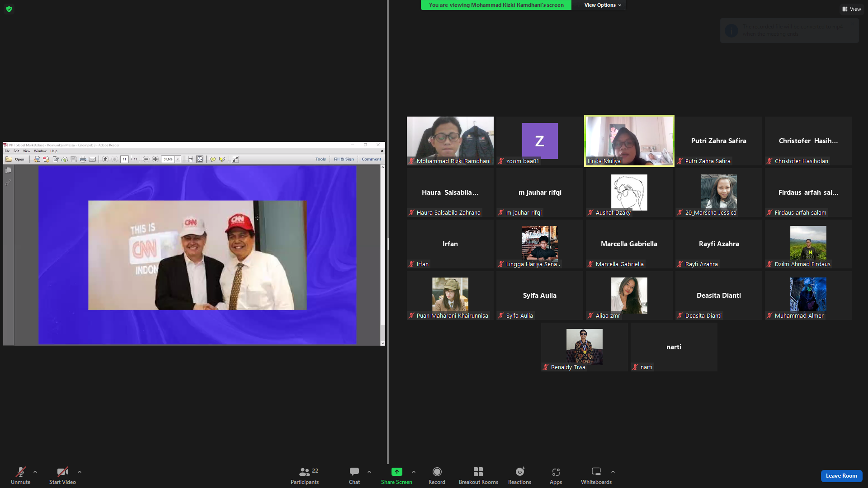Open the View Options dropdown
868x488 pixels.
[603, 5]
